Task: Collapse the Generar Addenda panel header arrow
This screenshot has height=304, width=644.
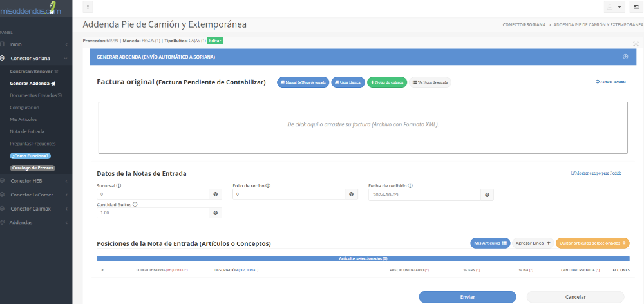Action: click(625, 57)
